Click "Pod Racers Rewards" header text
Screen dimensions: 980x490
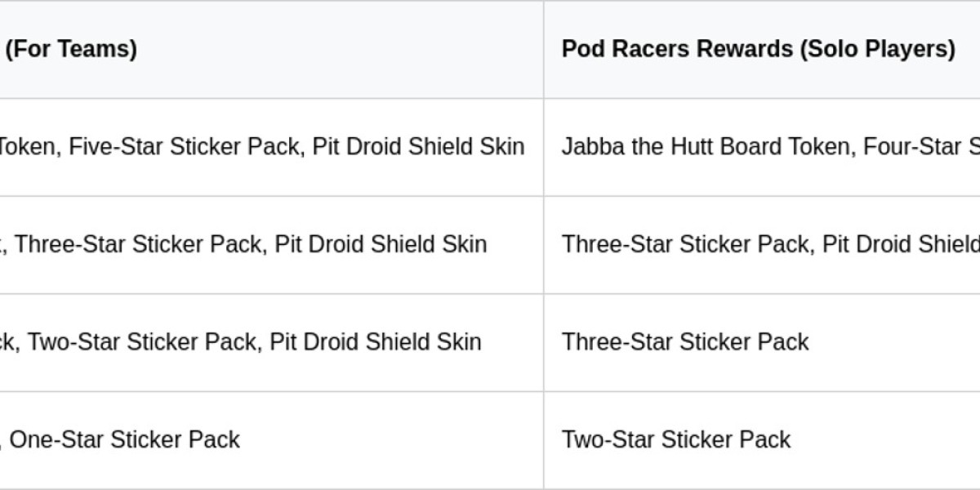pyautogui.click(x=677, y=49)
